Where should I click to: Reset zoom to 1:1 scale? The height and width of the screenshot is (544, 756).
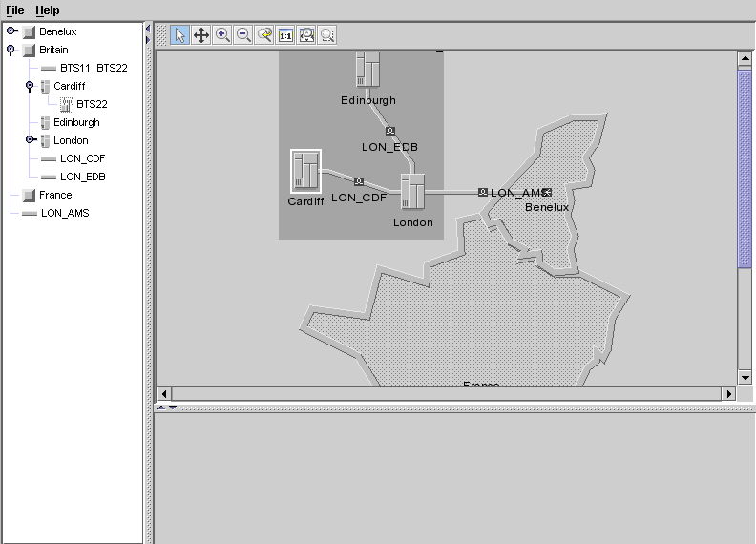[285, 35]
